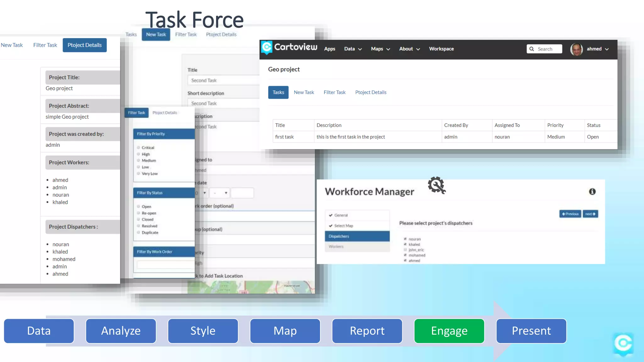Expand the About dropdown in navbar

tap(409, 49)
